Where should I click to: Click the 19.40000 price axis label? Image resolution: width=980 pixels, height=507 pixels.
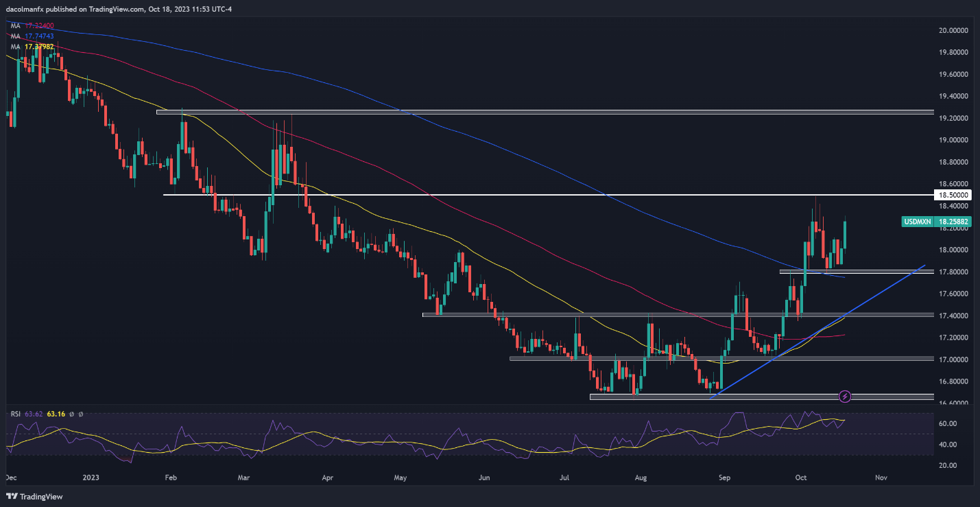point(955,96)
